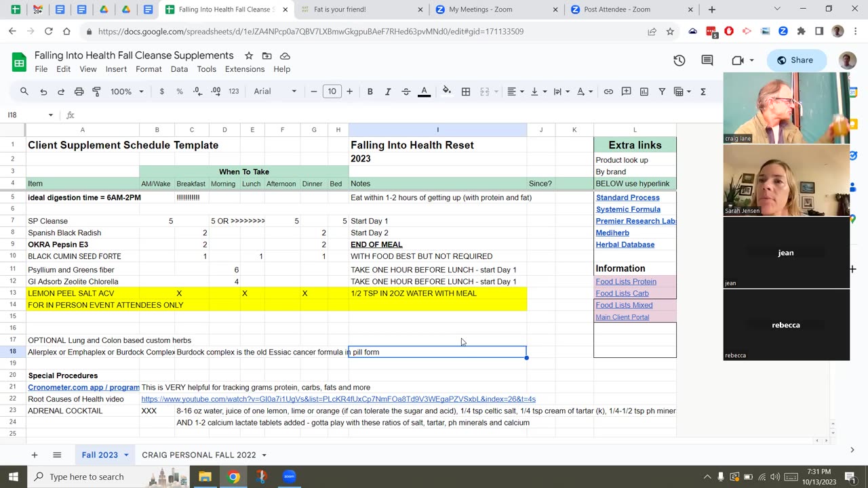Image resolution: width=868 pixels, height=488 pixels.
Task: Add a new sheet with the plus button
Action: (x=35, y=455)
